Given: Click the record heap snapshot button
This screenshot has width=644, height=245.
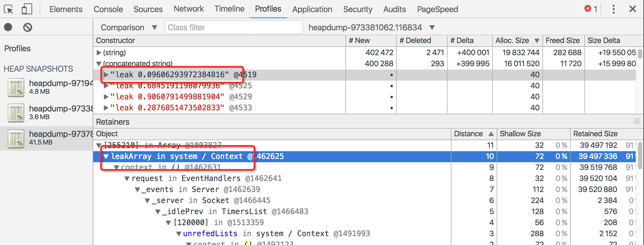Looking at the screenshot, I should tap(8, 27).
